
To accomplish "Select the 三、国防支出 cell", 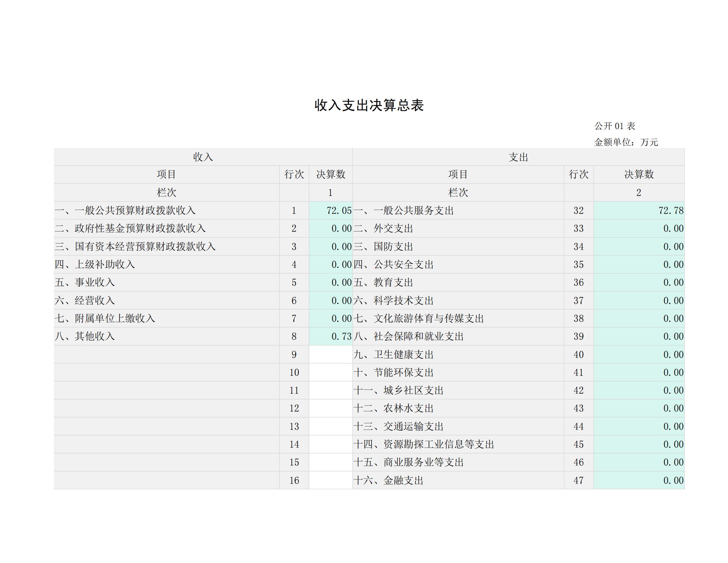I will point(458,246).
